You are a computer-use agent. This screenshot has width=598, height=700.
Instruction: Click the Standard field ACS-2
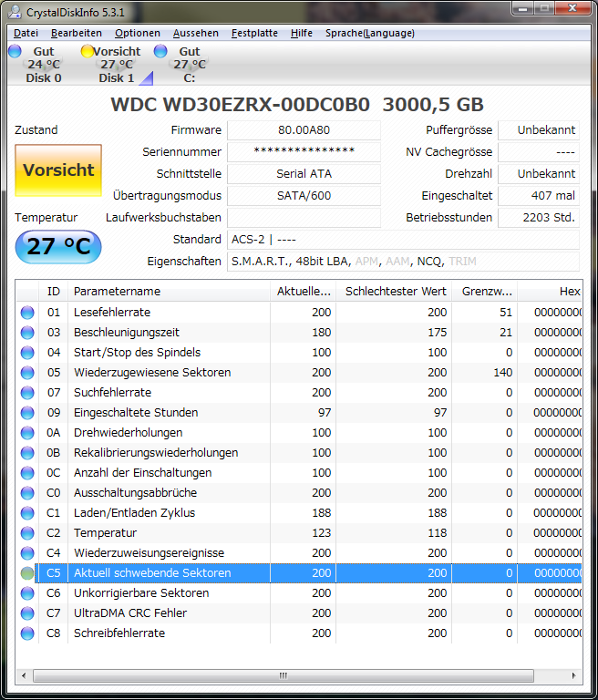coord(403,240)
